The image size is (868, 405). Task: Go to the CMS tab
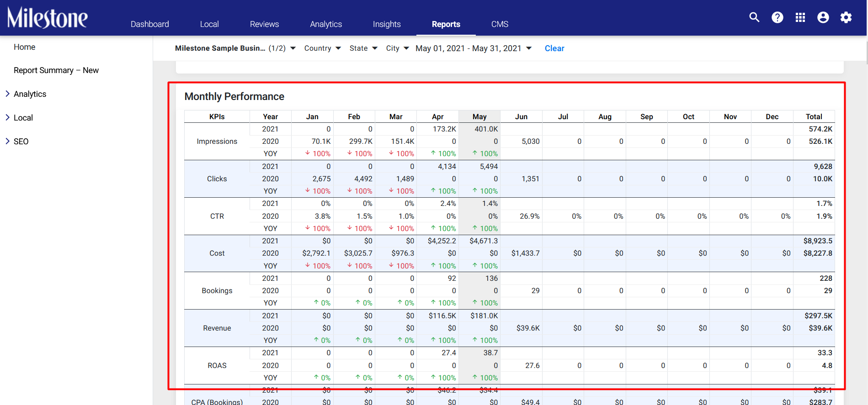pyautogui.click(x=500, y=24)
